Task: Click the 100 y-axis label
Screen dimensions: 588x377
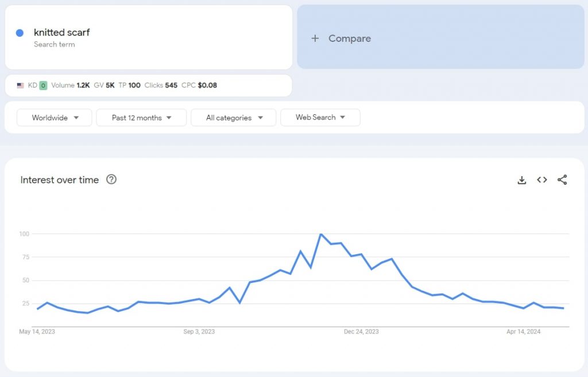Action: (24, 234)
